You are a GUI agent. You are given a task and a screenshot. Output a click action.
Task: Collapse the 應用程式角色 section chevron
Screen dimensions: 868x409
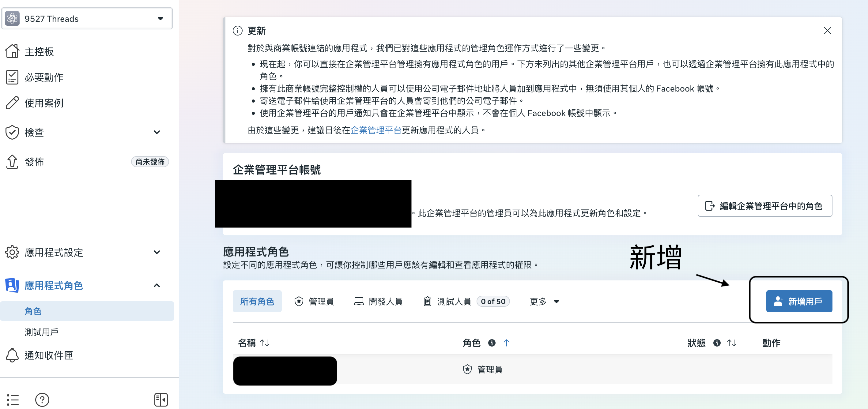pyautogui.click(x=157, y=285)
